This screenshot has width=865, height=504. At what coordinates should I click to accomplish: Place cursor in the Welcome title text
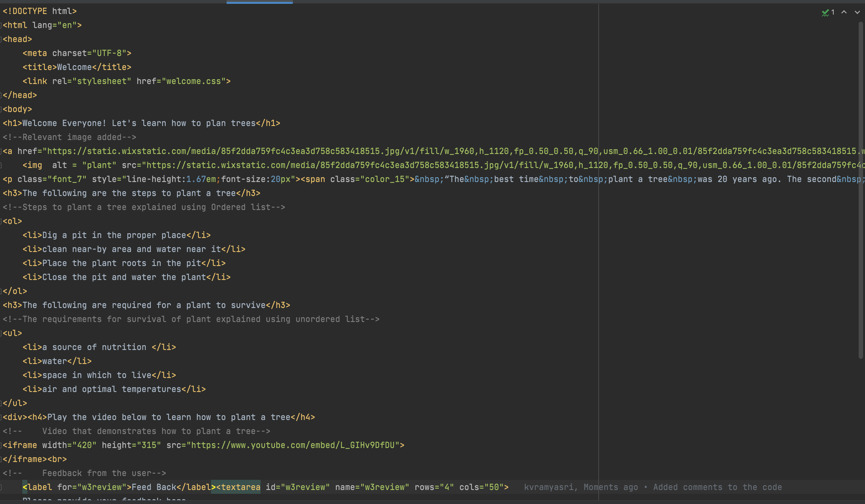click(x=74, y=67)
